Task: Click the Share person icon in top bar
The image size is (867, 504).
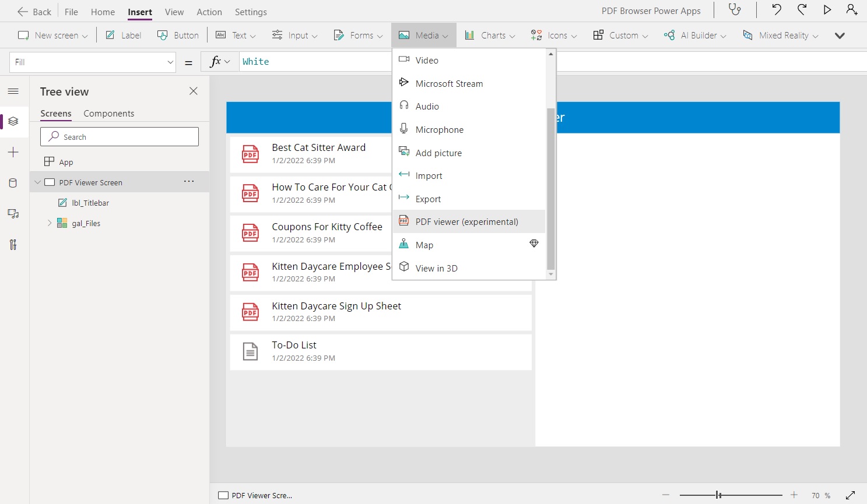Action: pyautogui.click(x=852, y=10)
